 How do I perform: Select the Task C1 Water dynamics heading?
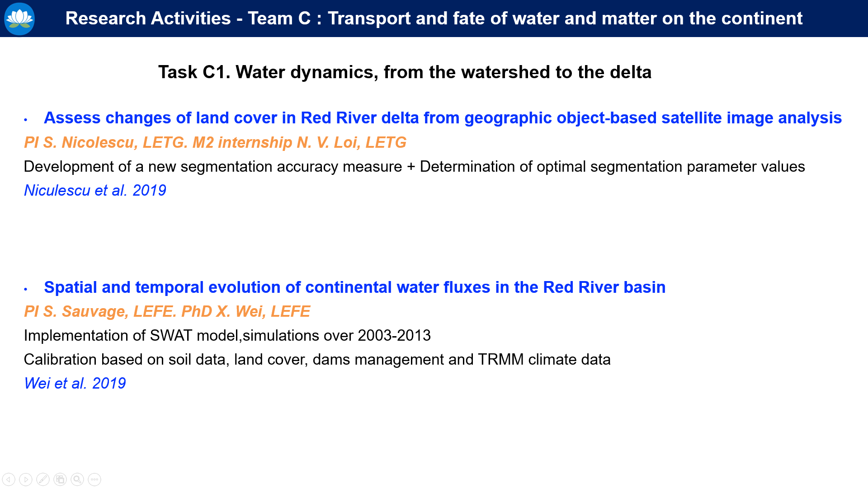(405, 72)
